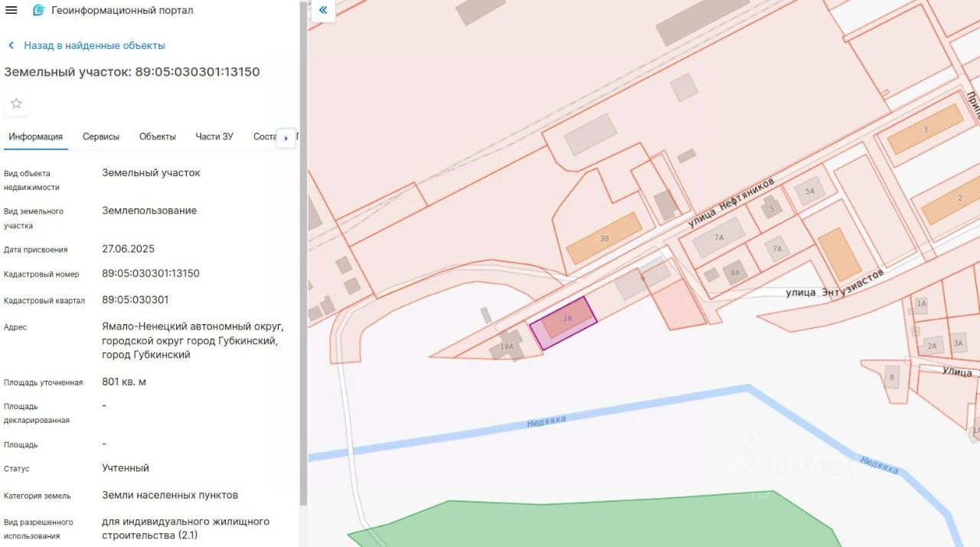980x547 pixels.
Task: Go back to found objects list
Action: point(94,45)
